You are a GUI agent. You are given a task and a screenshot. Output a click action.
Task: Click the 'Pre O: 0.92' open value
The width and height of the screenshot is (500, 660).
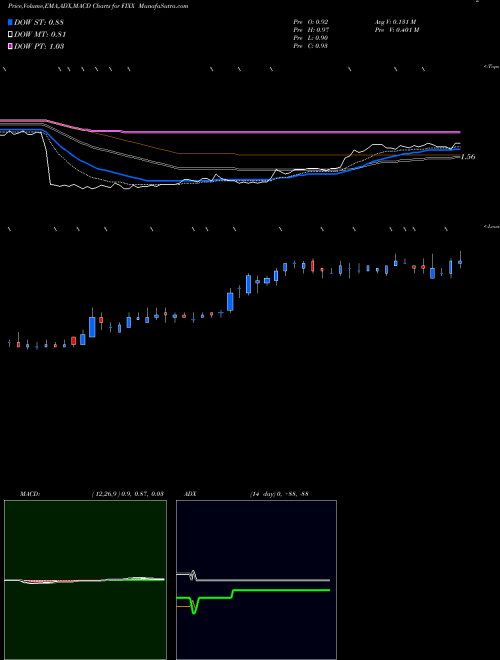(311, 21)
